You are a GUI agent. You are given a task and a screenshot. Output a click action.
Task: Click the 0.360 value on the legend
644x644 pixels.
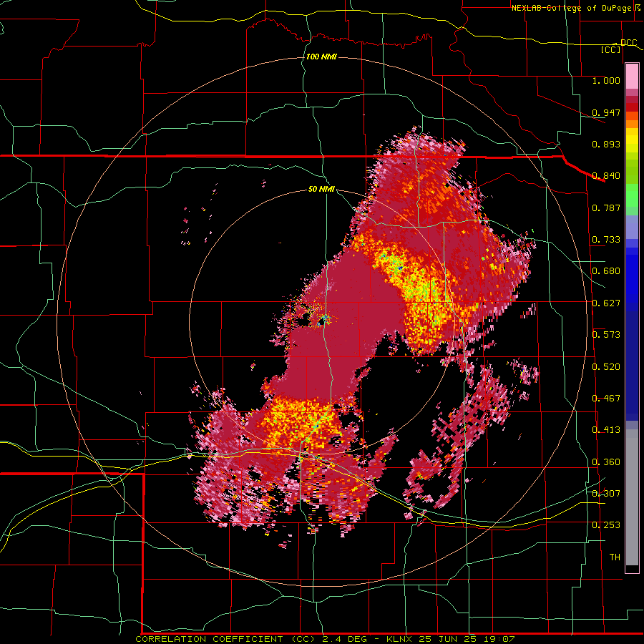point(606,462)
